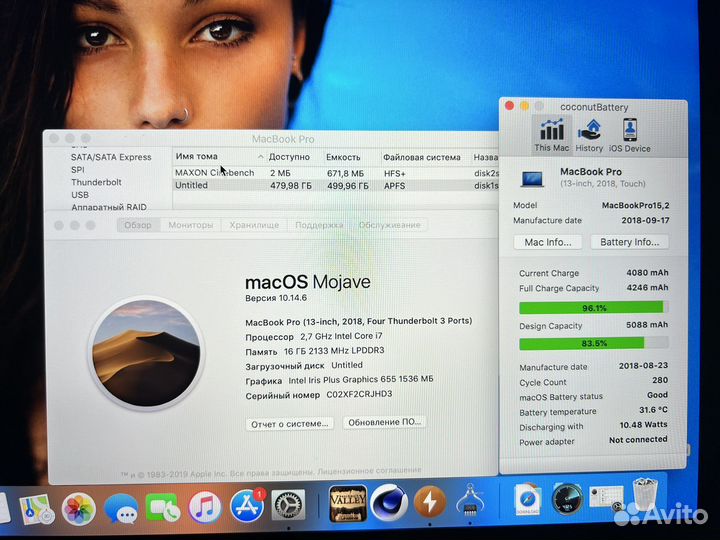Image resolution: width=720 pixels, height=540 pixels.
Task: Select the Untitled volume row in the table
Action: point(335,186)
